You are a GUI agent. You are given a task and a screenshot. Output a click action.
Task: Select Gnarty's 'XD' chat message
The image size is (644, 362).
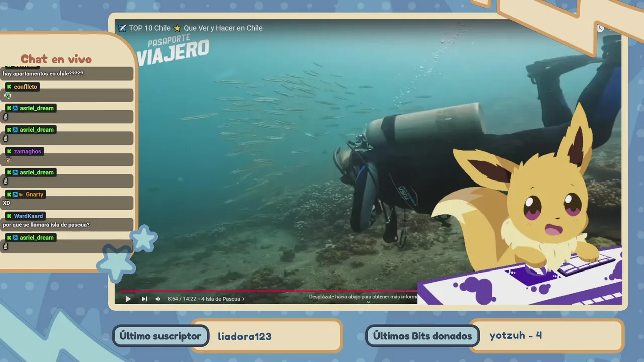coord(6,203)
